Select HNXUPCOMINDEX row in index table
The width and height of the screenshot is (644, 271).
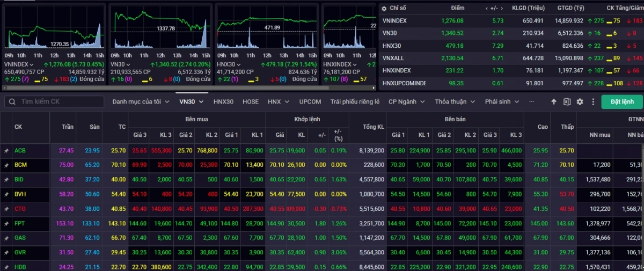[511, 83]
